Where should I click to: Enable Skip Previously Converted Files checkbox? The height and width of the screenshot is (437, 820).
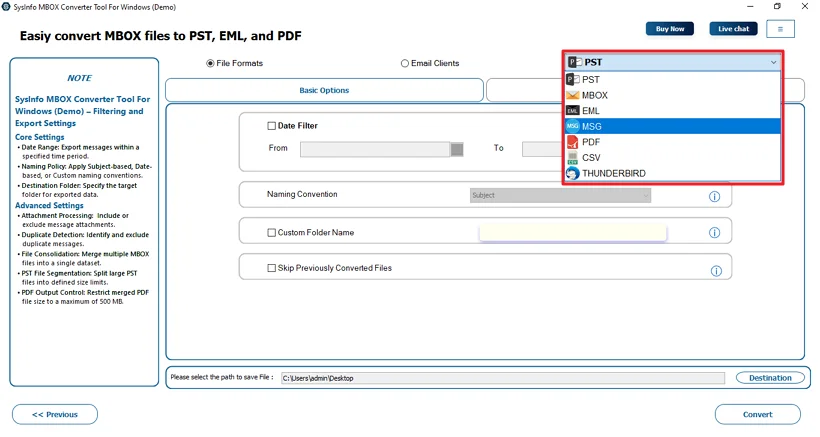pos(271,268)
